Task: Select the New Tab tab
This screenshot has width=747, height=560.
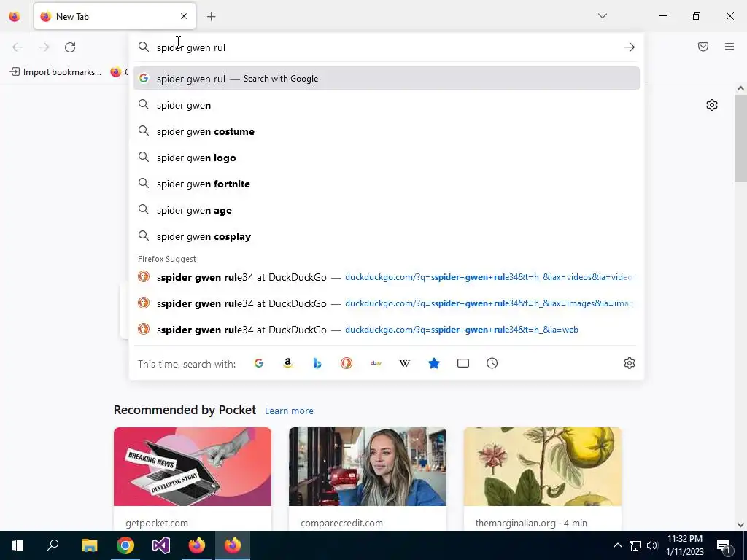Action: [x=115, y=16]
